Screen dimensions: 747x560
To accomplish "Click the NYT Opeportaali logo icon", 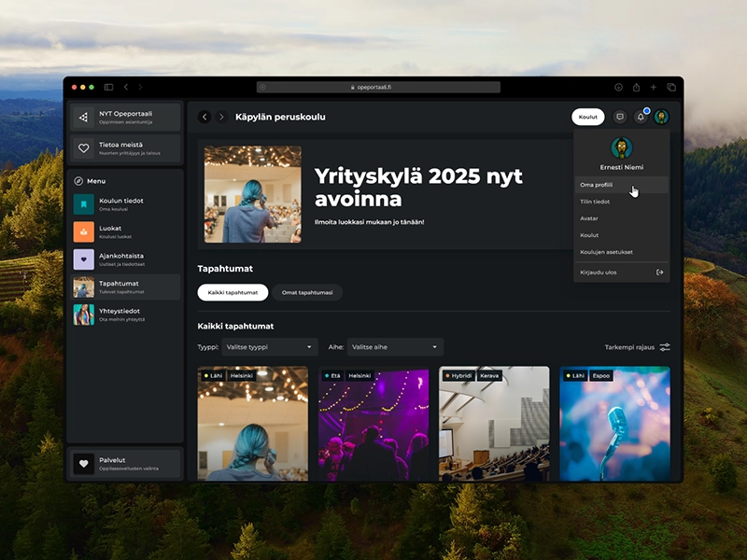I will [84, 118].
